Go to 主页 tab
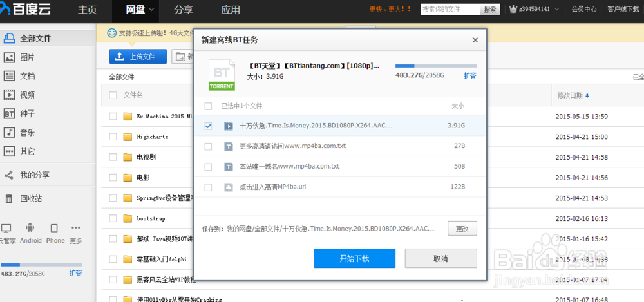Image resolution: width=644 pixels, height=302 pixels. pyautogui.click(x=88, y=10)
